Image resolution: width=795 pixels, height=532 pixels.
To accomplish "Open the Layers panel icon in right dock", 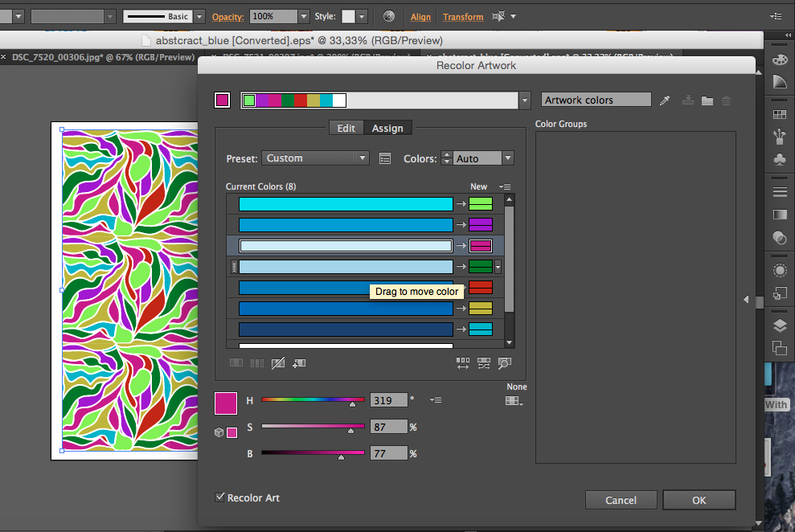I will pos(780,325).
